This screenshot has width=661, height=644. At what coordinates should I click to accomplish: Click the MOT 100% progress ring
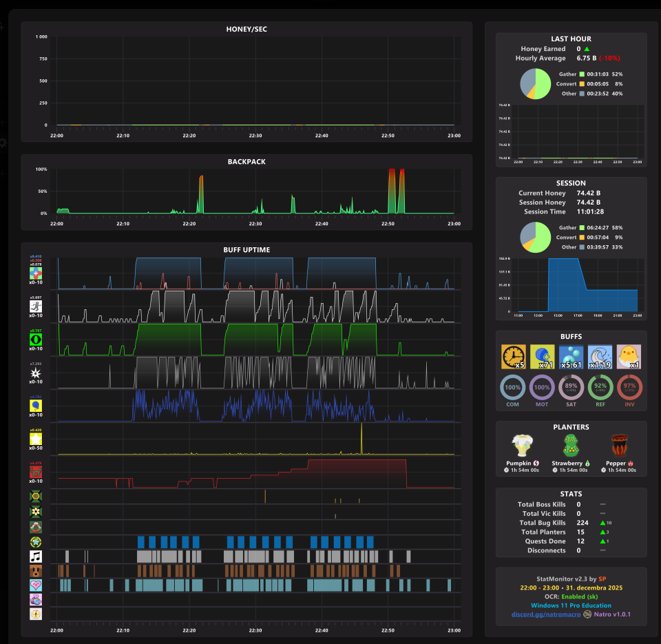click(542, 387)
